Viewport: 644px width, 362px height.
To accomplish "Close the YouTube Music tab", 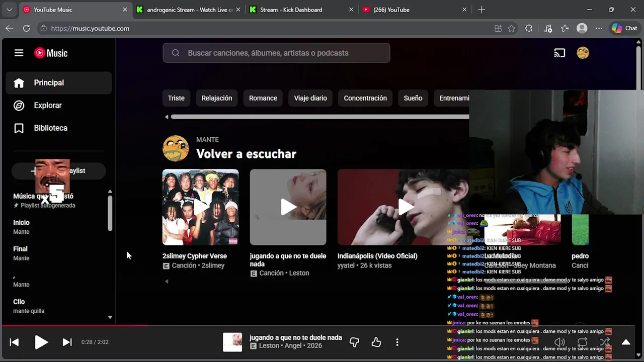I will (x=125, y=10).
